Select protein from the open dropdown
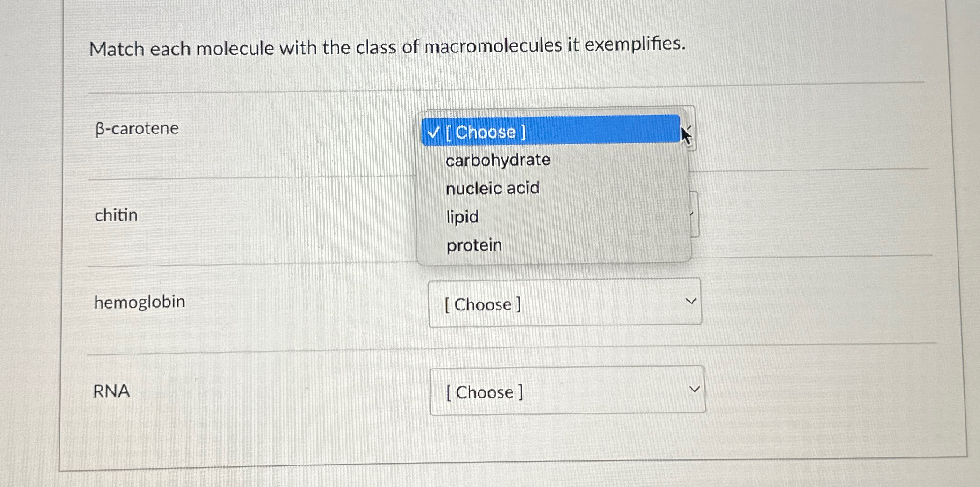The image size is (980, 487). [x=473, y=244]
